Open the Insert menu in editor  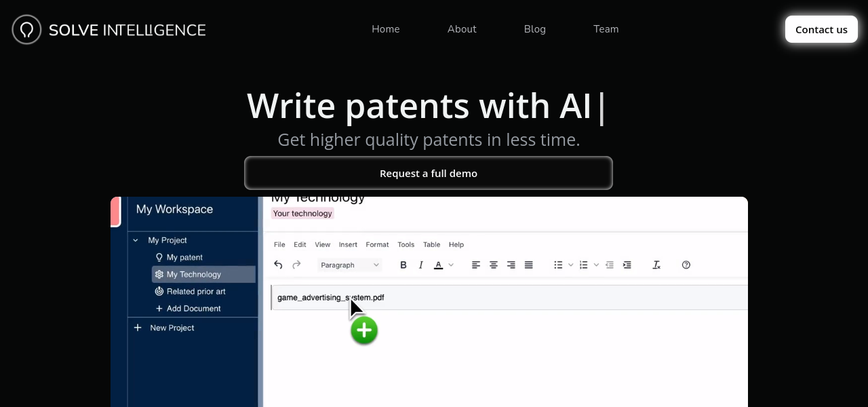348,244
